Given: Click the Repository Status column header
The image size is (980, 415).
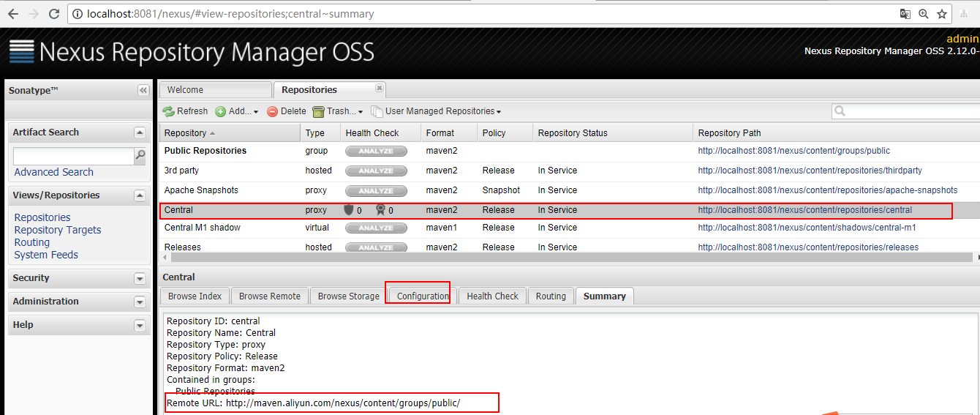Looking at the screenshot, I should [x=613, y=133].
